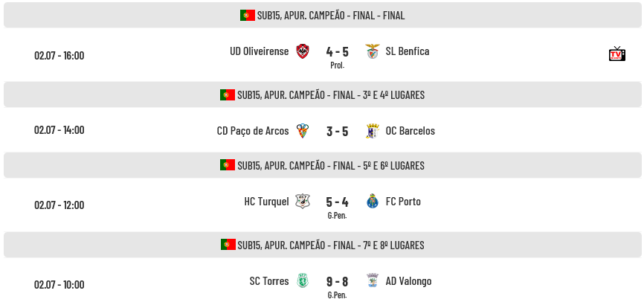Select the 7º e 8º Lugares competition header

[323, 245]
